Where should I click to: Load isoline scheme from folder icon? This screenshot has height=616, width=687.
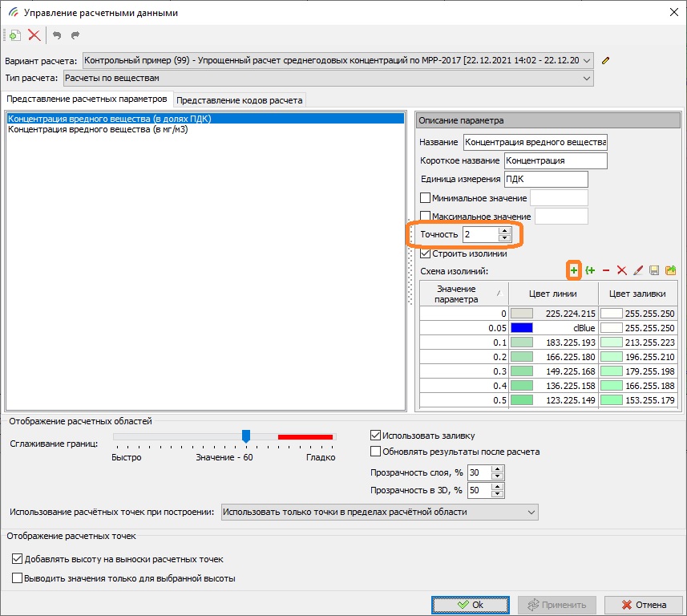(x=670, y=271)
